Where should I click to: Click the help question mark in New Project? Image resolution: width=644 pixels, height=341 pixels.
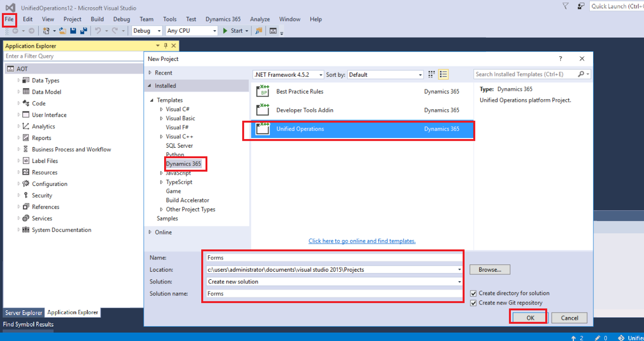[x=560, y=59]
